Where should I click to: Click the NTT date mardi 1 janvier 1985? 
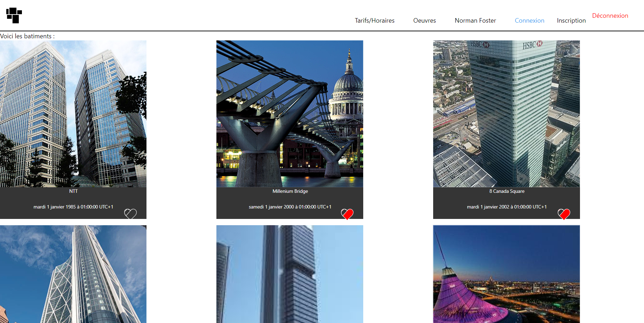coord(73,207)
